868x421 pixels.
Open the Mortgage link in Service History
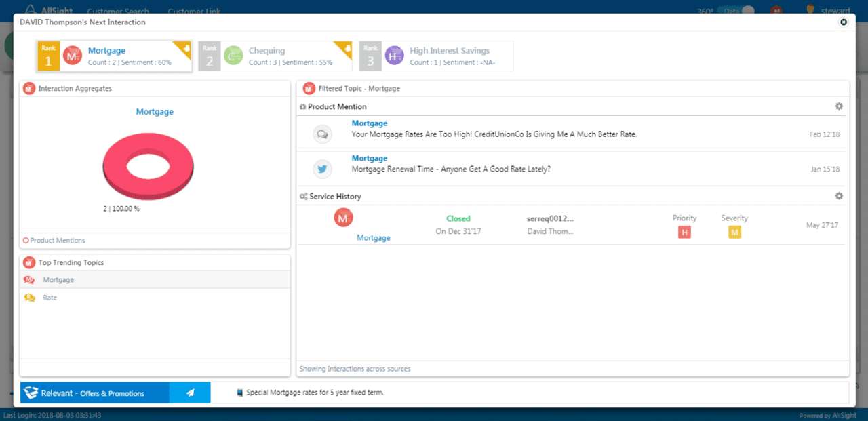(373, 238)
